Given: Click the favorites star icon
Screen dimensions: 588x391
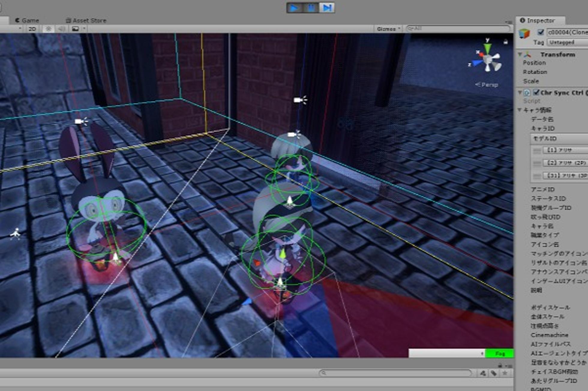Looking at the screenshot, I should [x=505, y=373].
